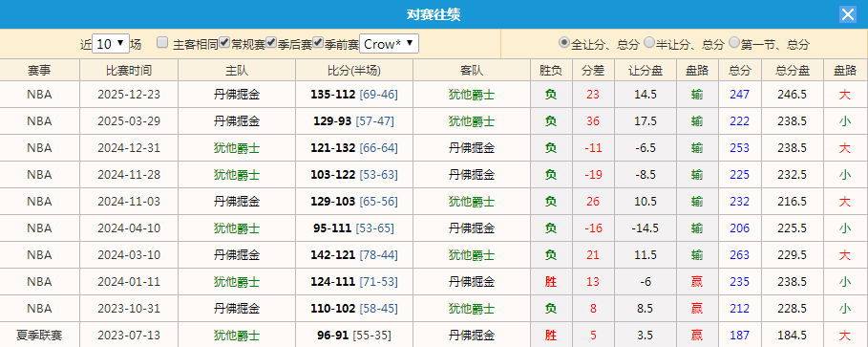868x347 pixels.
Task: Click the 比分(半场) column header
Action: [x=354, y=71]
